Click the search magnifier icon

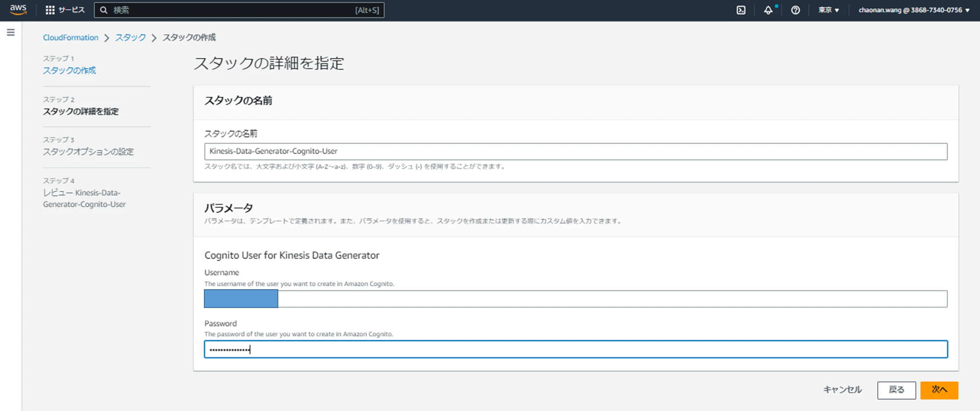point(104,10)
